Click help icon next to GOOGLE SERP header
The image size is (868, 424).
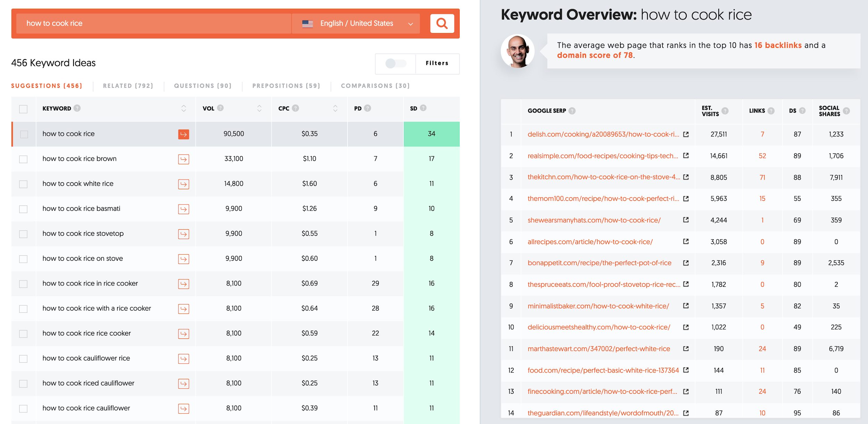click(x=572, y=111)
